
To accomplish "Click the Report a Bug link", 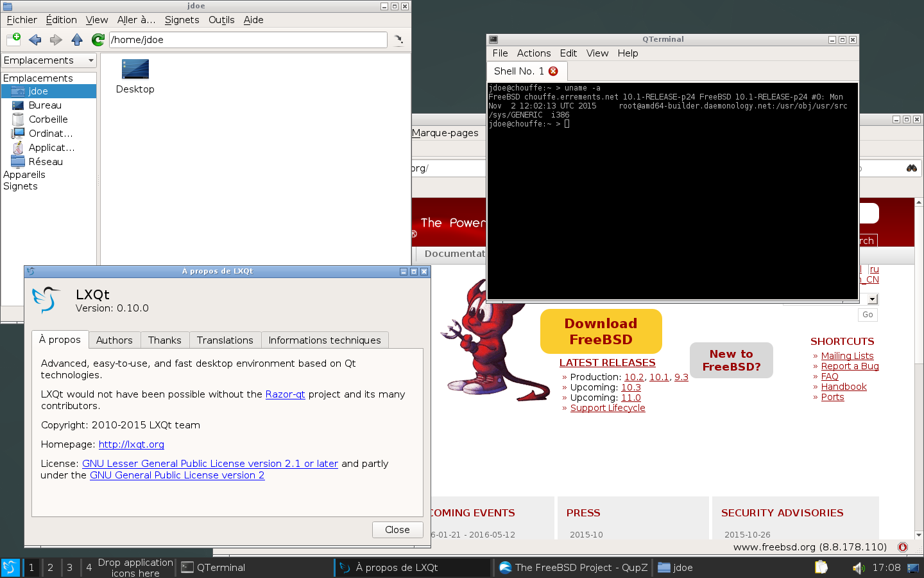I will click(850, 366).
